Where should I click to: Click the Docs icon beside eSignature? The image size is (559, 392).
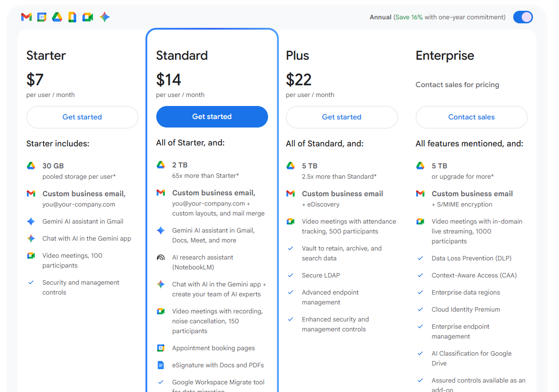point(161,365)
